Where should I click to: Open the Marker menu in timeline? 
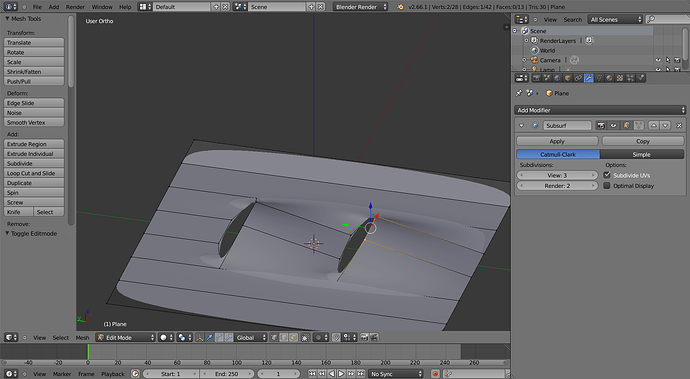coord(62,374)
